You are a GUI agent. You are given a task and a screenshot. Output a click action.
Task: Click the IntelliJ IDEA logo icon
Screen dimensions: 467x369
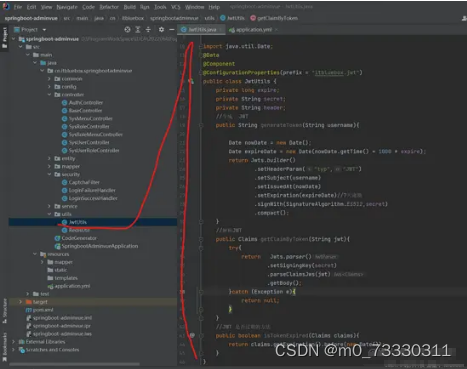(6, 6)
